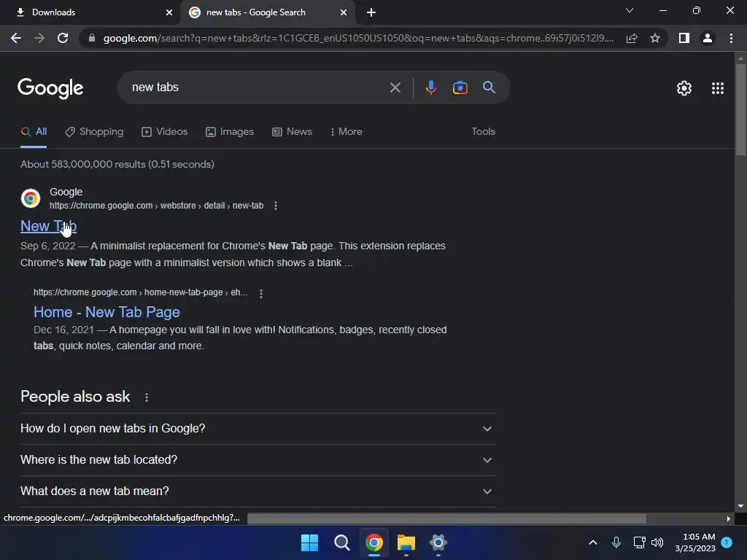Image resolution: width=747 pixels, height=560 pixels.
Task: Open the Google apps grid
Action: click(x=718, y=88)
